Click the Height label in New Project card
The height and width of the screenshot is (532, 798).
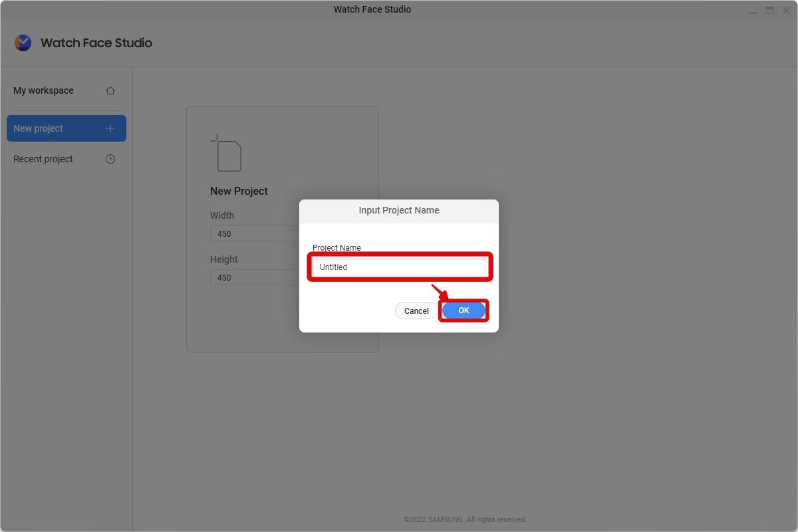click(x=223, y=259)
